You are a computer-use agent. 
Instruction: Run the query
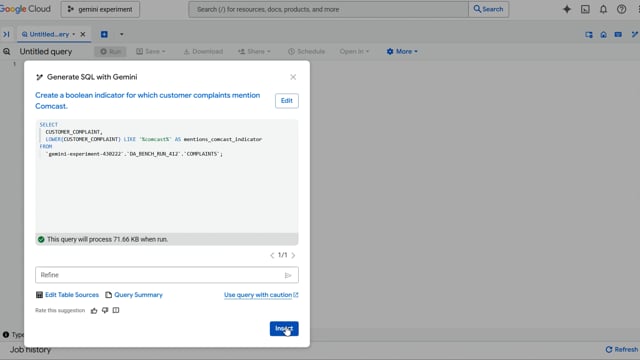[x=111, y=51]
